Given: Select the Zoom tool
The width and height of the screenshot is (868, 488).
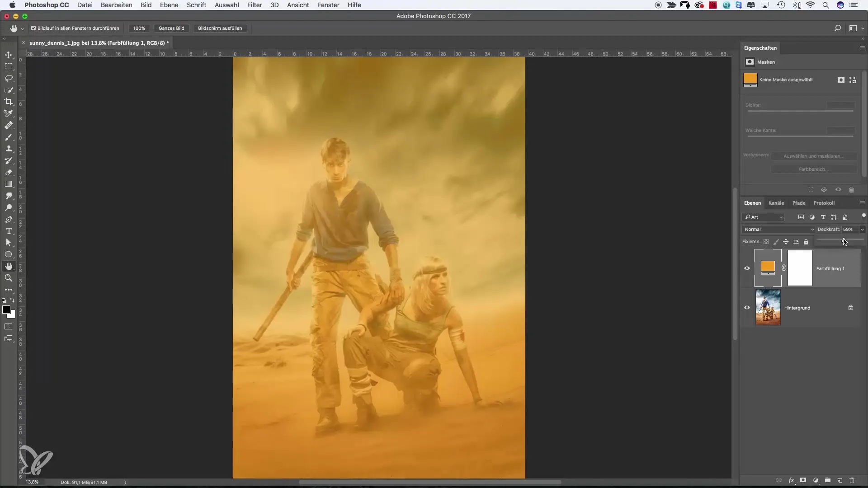Looking at the screenshot, I should pos(9,278).
